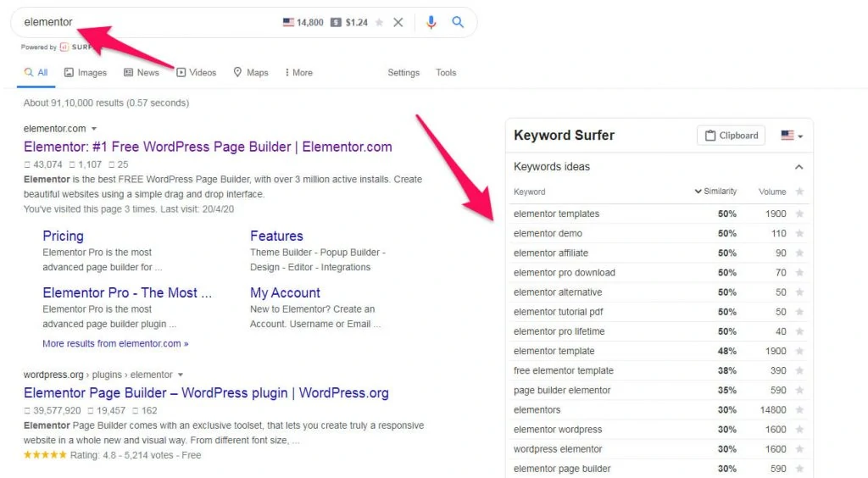Click the clipboard icon in Keyword Surfer
This screenshot has width=868, height=478.
(x=710, y=136)
